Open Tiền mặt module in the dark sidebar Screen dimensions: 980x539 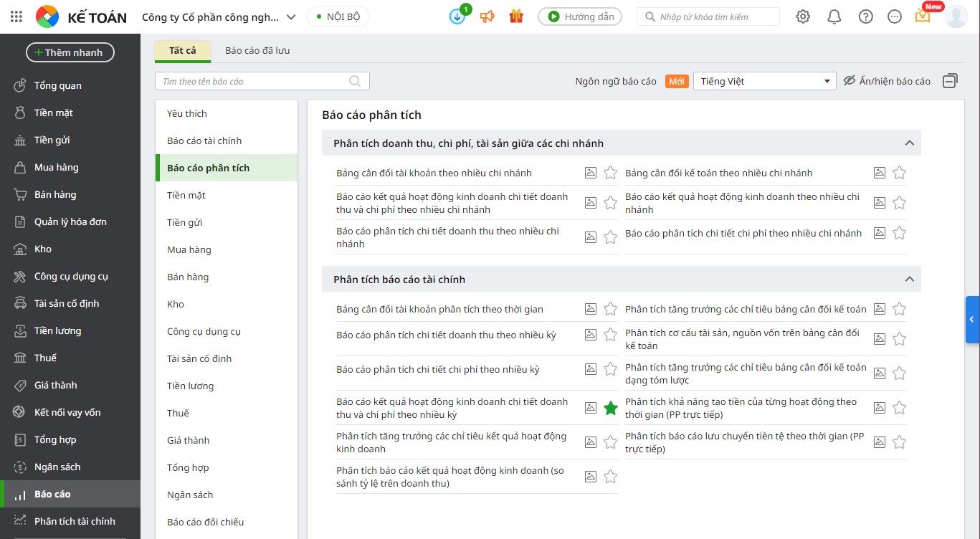tap(70, 113)
